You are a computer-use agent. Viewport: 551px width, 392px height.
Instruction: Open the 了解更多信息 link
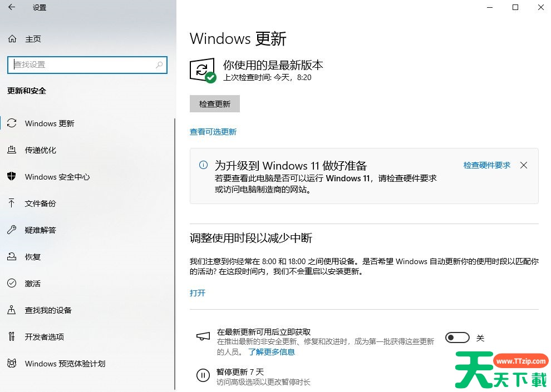point(272,352)
